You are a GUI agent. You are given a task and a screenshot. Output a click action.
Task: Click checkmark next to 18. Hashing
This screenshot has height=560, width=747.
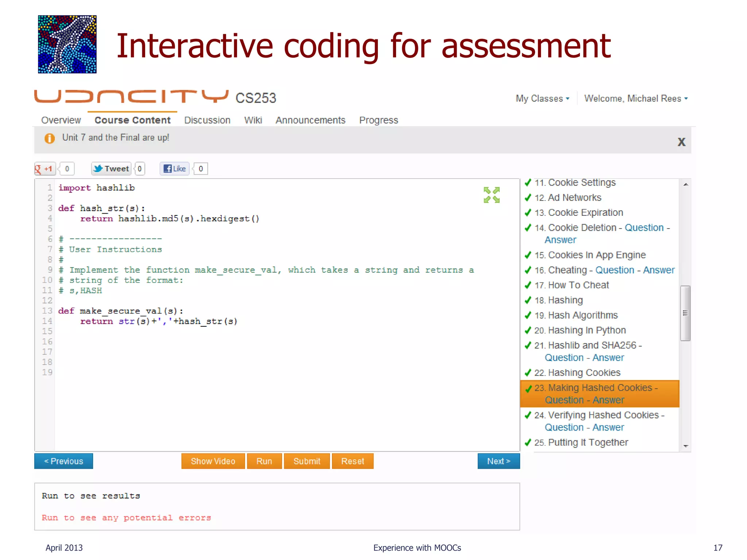point(528,300)
